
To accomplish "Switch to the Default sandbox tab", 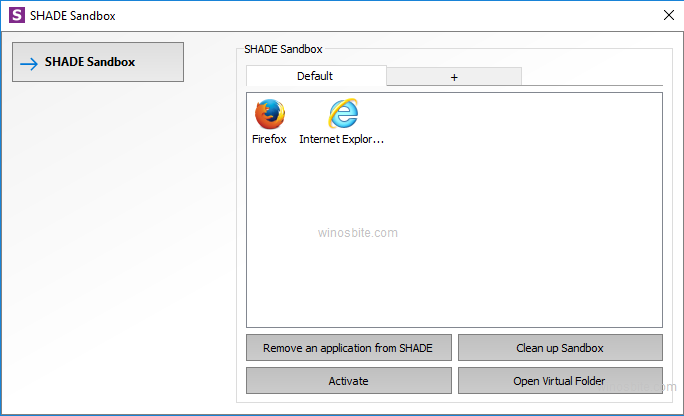I will coord(316,76).
